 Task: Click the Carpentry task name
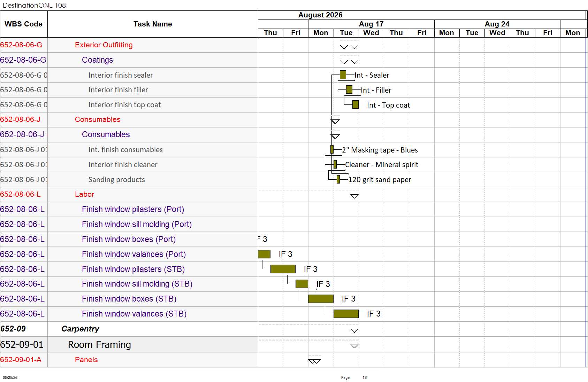pyautogui.click(x=81, y=329)
